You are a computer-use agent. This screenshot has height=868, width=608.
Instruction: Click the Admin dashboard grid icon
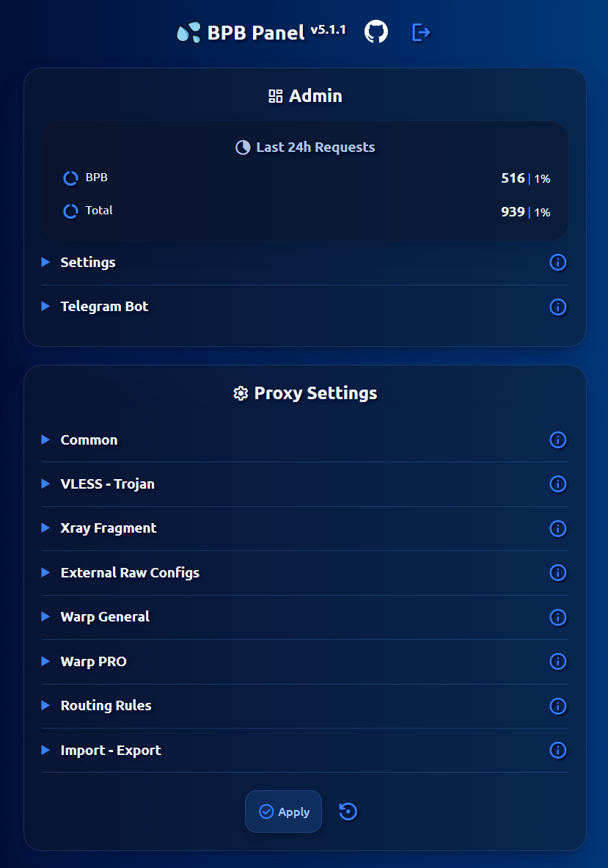point(276,96)
